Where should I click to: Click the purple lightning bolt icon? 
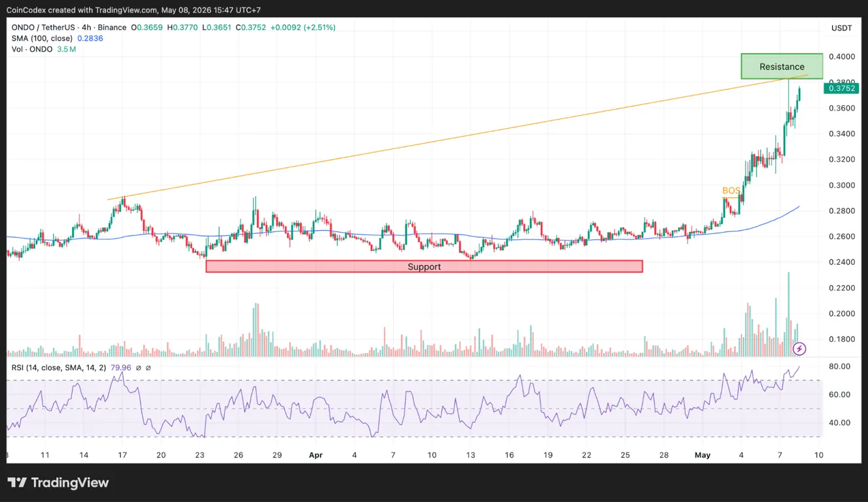pos(799,348)
